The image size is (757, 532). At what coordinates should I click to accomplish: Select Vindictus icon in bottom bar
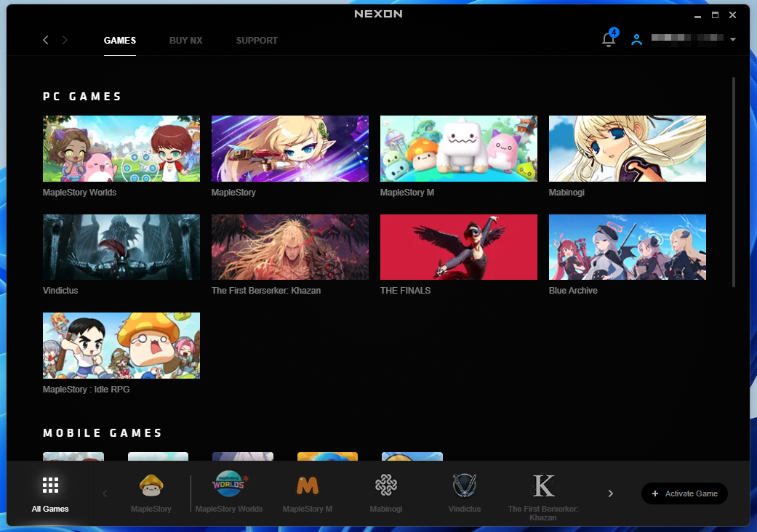[465, 485]
